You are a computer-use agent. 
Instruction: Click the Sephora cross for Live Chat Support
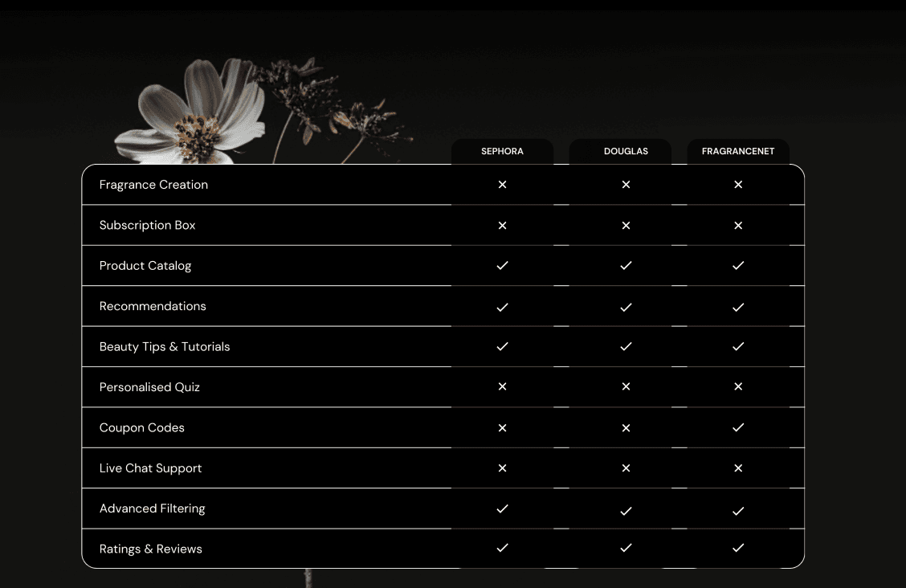pyautogui.click(x=502, y=468)
